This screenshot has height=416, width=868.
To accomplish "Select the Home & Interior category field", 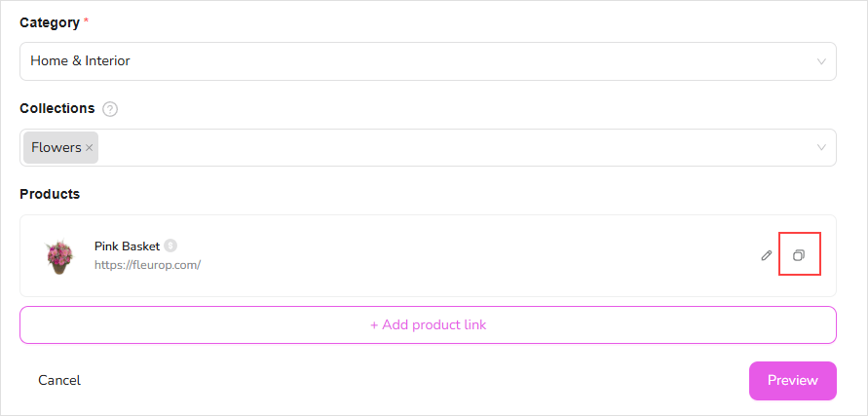I will point(390,61).
